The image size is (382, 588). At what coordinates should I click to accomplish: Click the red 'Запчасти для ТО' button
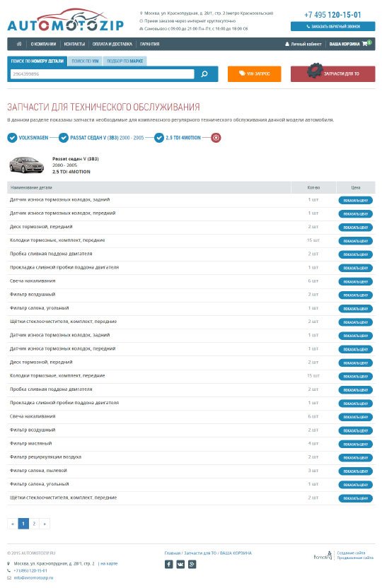[x=332, y=74]
